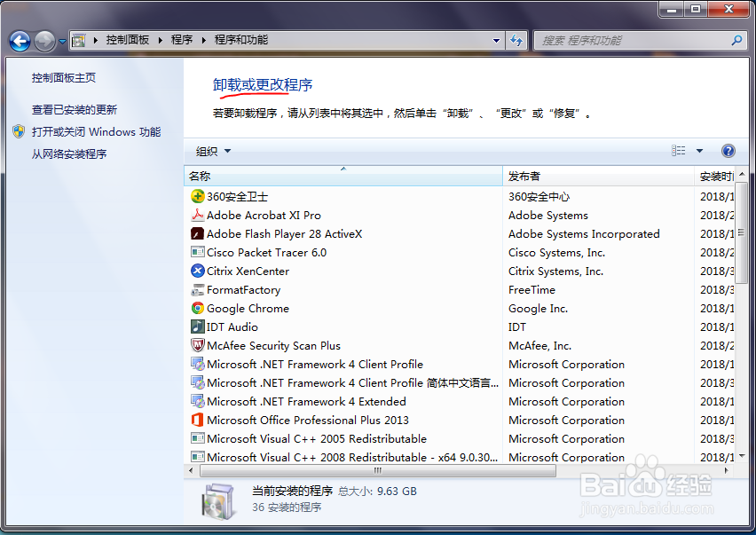
Task: Click the FreeTime publisher cell
Action: 532,289
